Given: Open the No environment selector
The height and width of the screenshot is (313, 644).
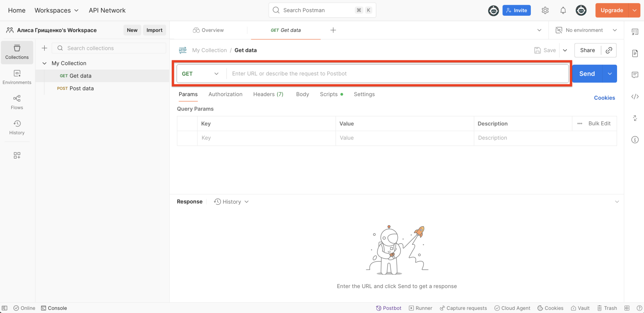Looking at the screenshot, I should click(586, 30).
